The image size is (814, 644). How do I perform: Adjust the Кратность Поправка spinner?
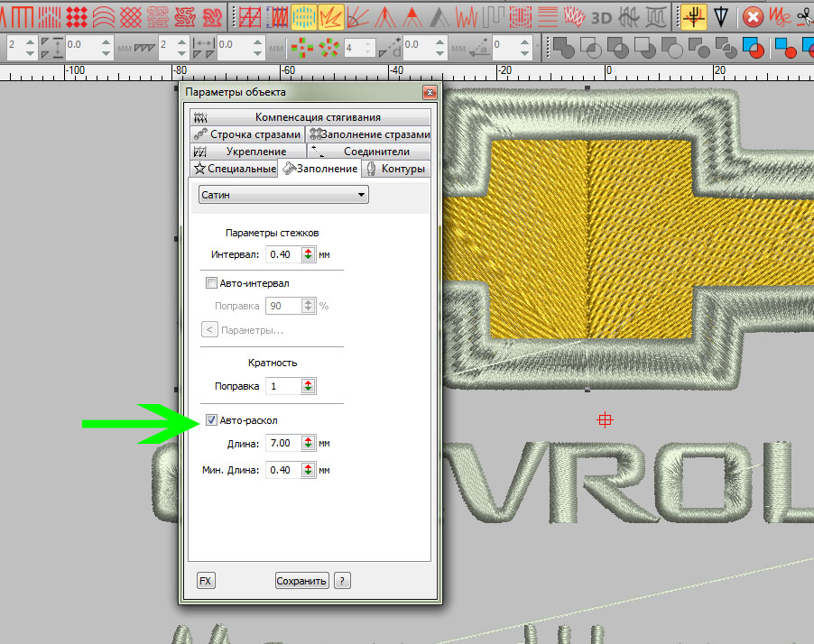309,386
